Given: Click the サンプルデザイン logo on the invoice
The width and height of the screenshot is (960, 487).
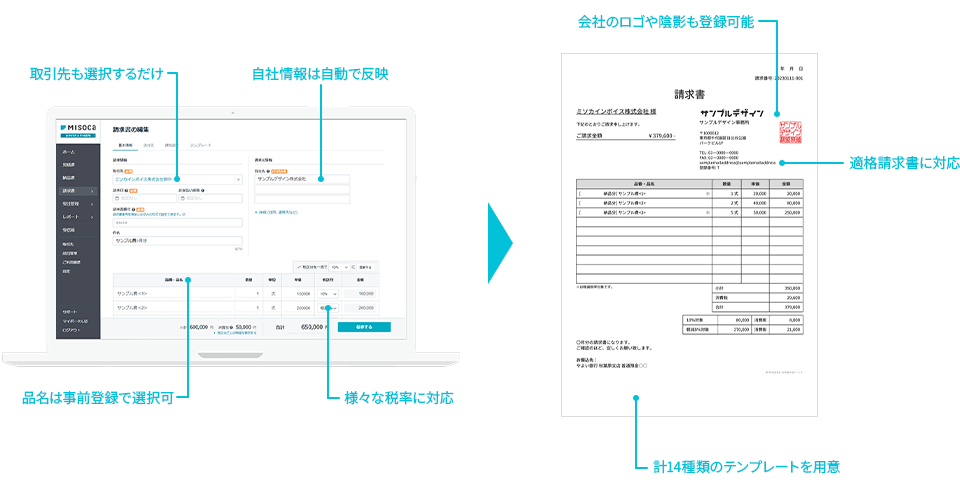Looking at the screenshot, I should pos(731,114).
